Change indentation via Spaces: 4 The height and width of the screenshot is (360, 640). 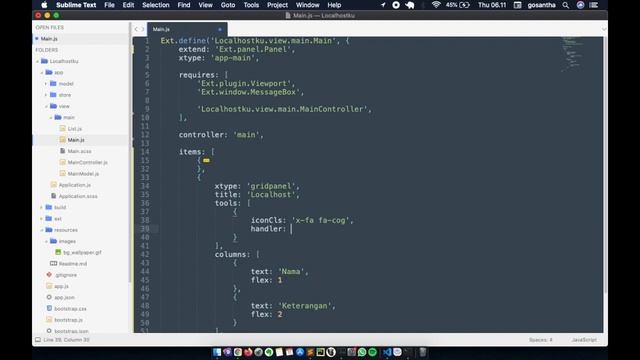[541, 340]
